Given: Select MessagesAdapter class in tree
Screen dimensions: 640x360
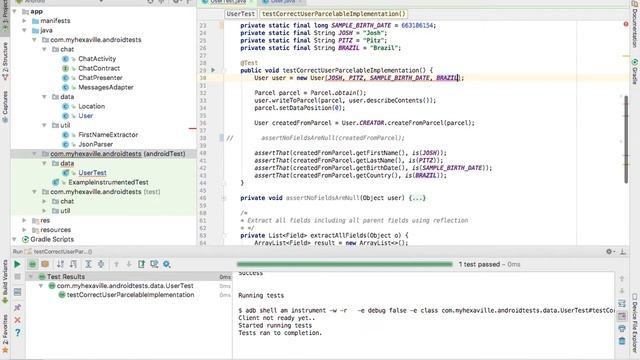Looking at the screenshot, I should click(106, 87).
